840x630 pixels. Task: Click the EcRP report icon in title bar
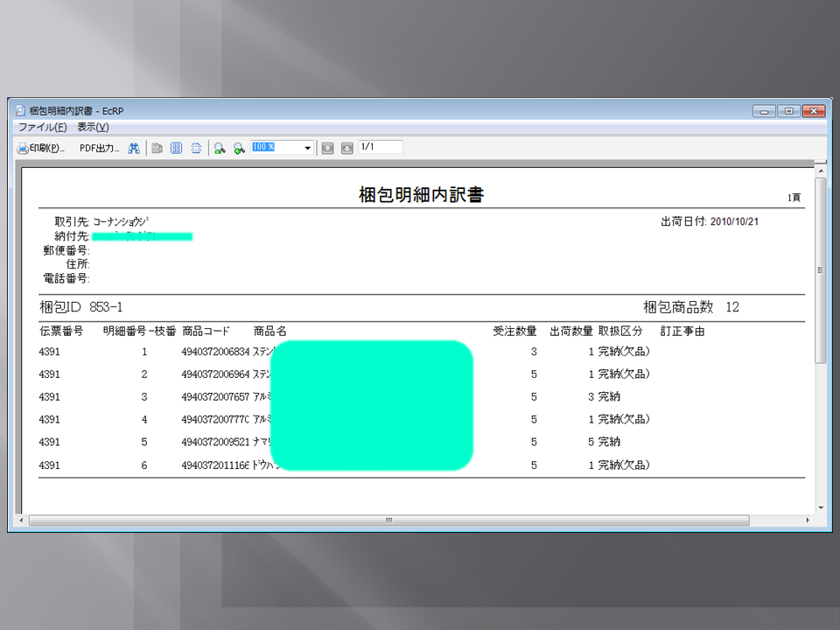[x=18, y=109]
